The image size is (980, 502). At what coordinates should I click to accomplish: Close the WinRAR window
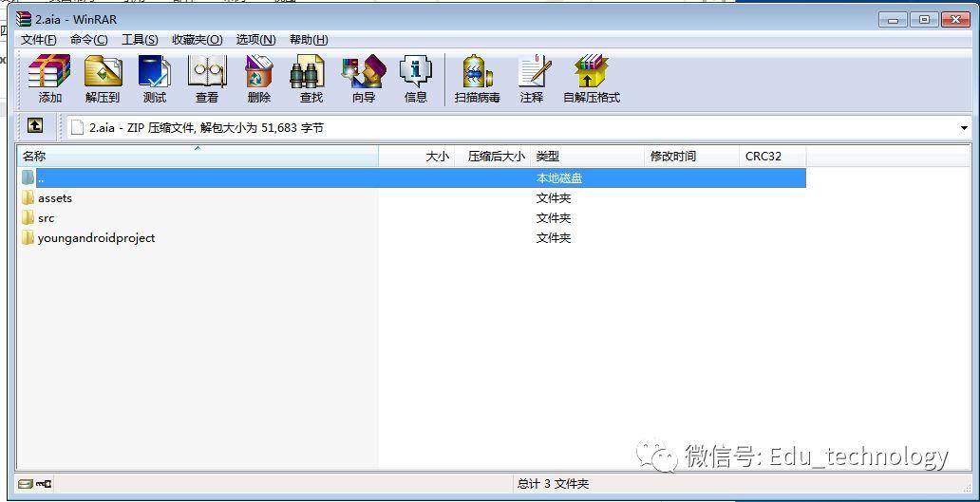(955, 20)
